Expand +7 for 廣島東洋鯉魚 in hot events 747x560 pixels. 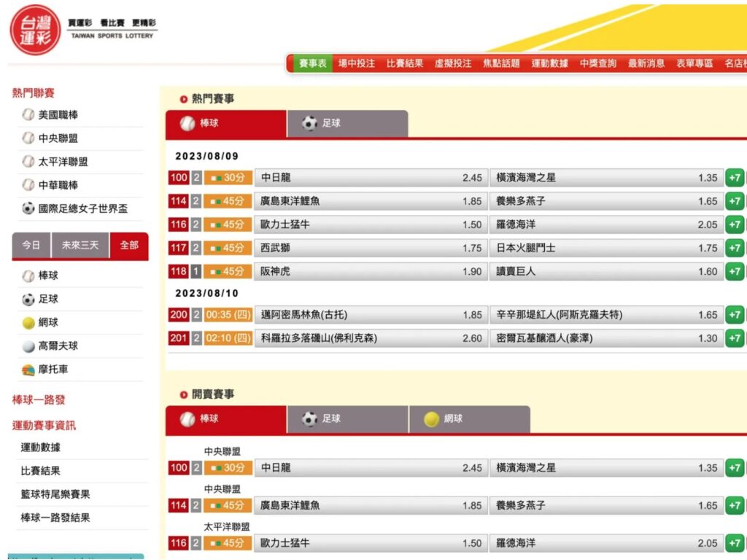(x=735, y=201)
